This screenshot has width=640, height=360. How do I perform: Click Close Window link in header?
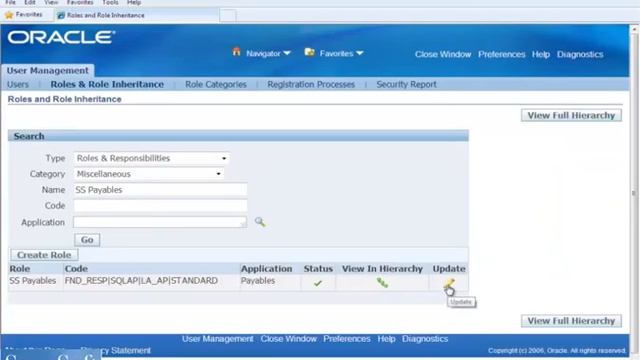click(x=443, y=54)
